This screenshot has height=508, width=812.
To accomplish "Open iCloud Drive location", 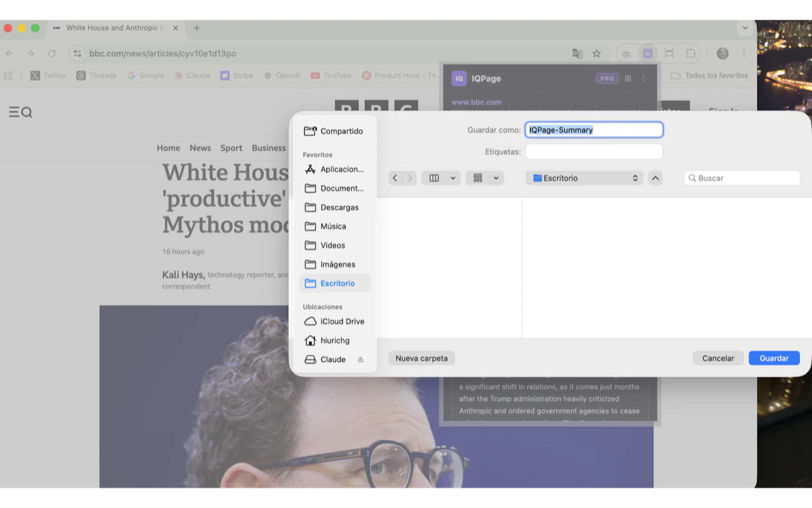I will (x=335, y=322).
